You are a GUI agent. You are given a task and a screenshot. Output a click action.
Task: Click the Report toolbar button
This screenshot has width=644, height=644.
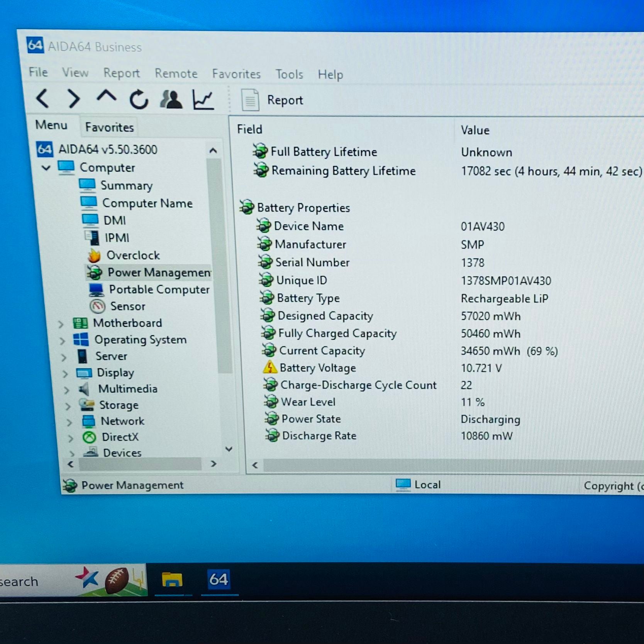tap(272, 100)
